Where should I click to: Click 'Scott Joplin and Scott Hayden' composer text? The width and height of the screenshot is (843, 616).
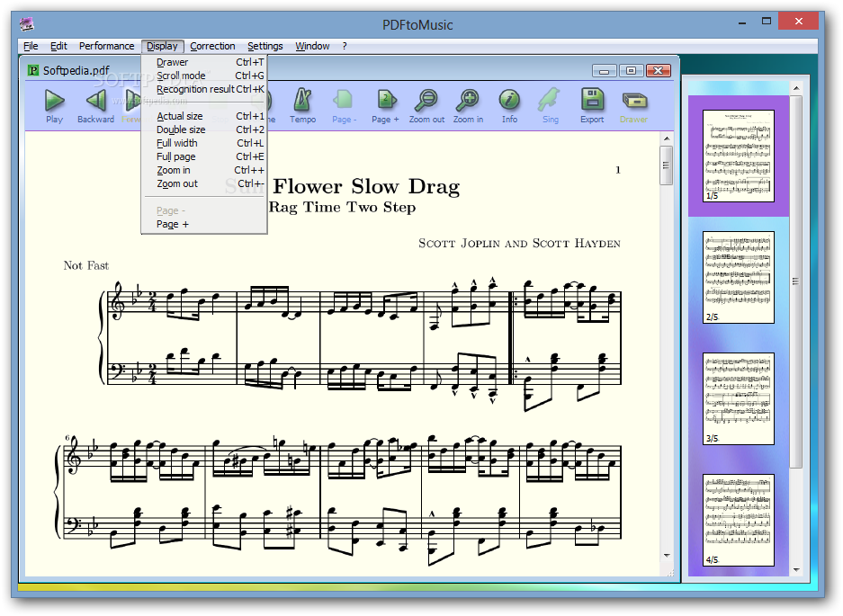pyautogui.click(x=519, y=244)
